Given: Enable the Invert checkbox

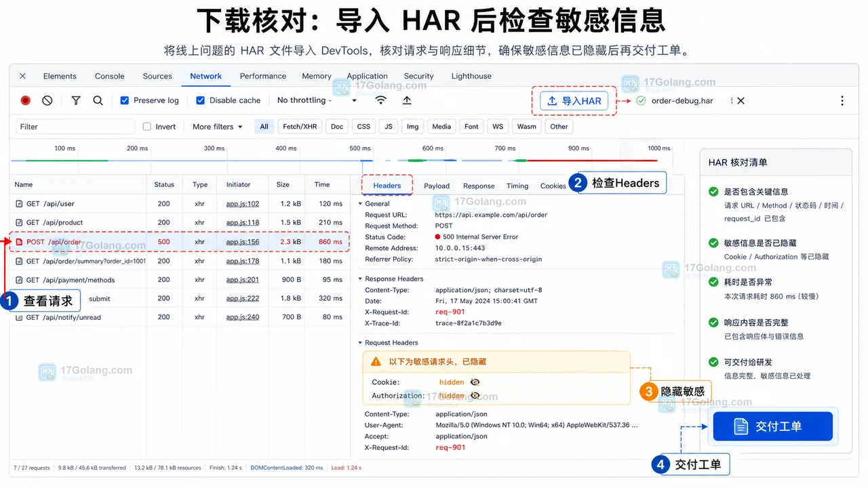Looking at the screenshot, I should (147, 127).
